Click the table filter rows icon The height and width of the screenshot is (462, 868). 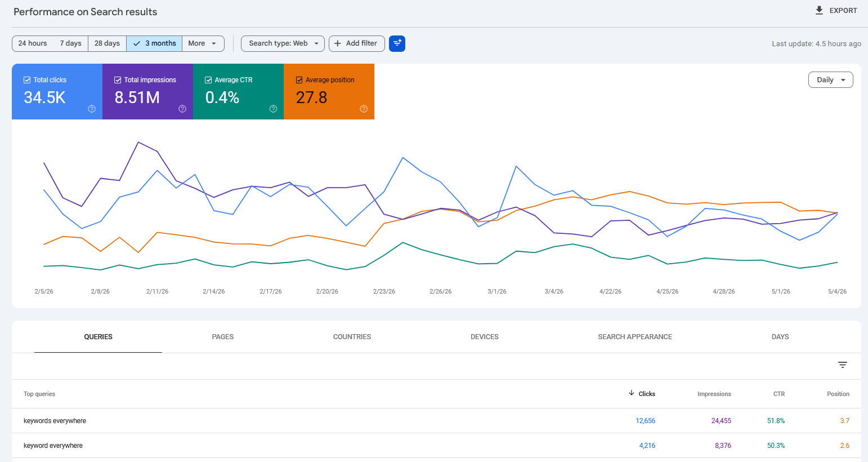click(x=842, y=365)
